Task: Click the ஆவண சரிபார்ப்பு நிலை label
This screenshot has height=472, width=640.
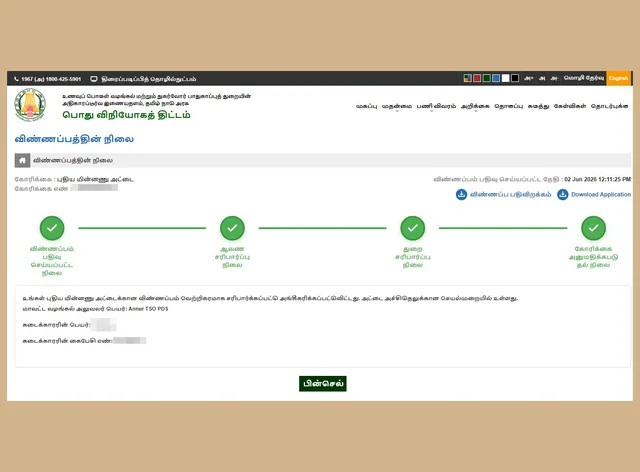Action: coord(232,257)
